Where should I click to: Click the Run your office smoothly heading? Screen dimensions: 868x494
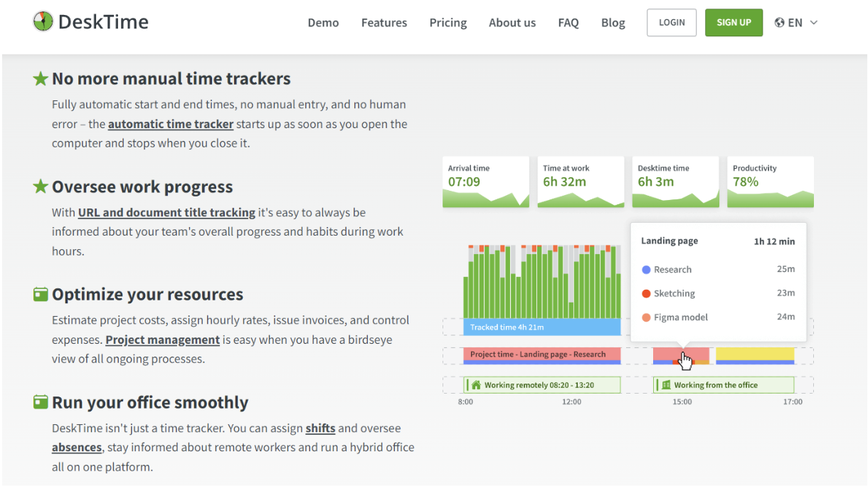pos(150,402)
